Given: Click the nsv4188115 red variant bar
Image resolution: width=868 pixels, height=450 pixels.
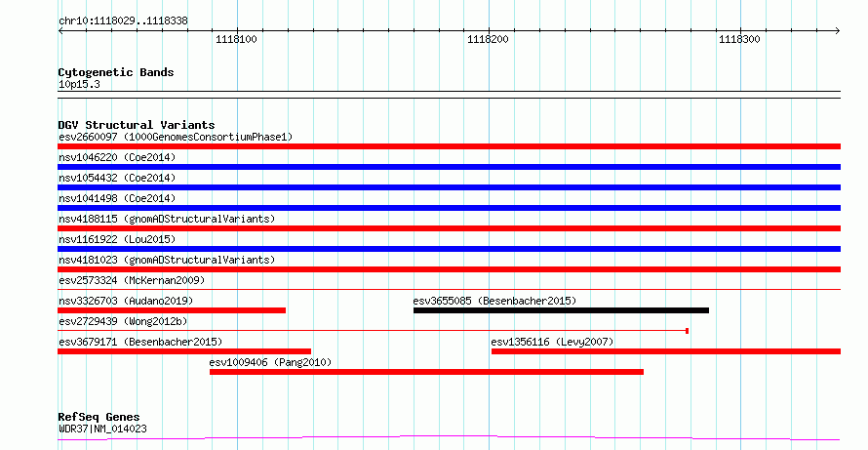Looking at the screenshot, I should (x=449, y=228).
